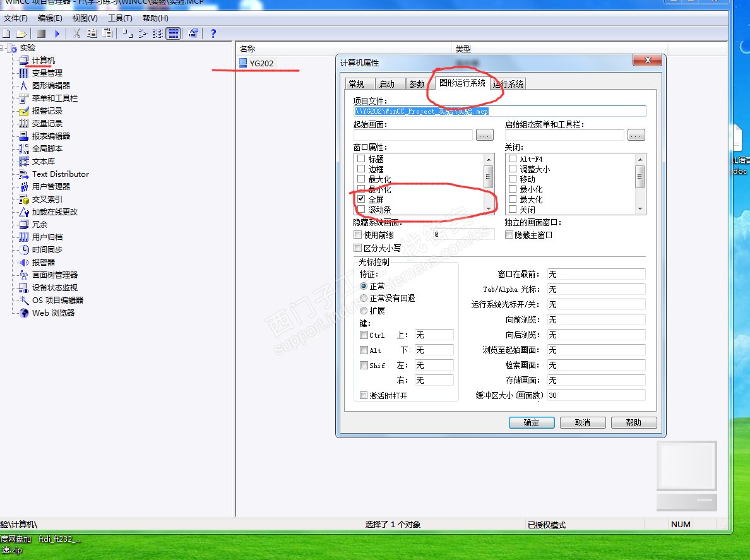This screenshot has width=750, height=560.
Task: Check 调整大小 in the 关闭 list
Action: 513,169
